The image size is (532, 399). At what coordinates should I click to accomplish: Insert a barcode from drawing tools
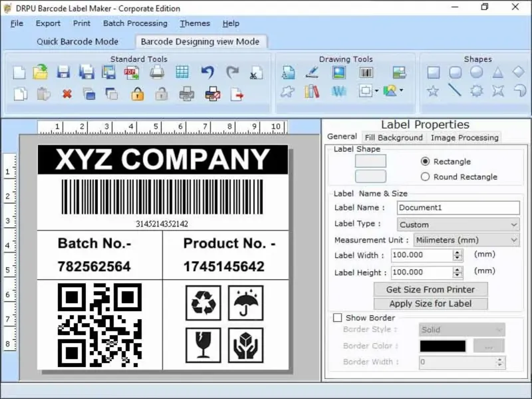pyautogui.click(x=366, y=72)
